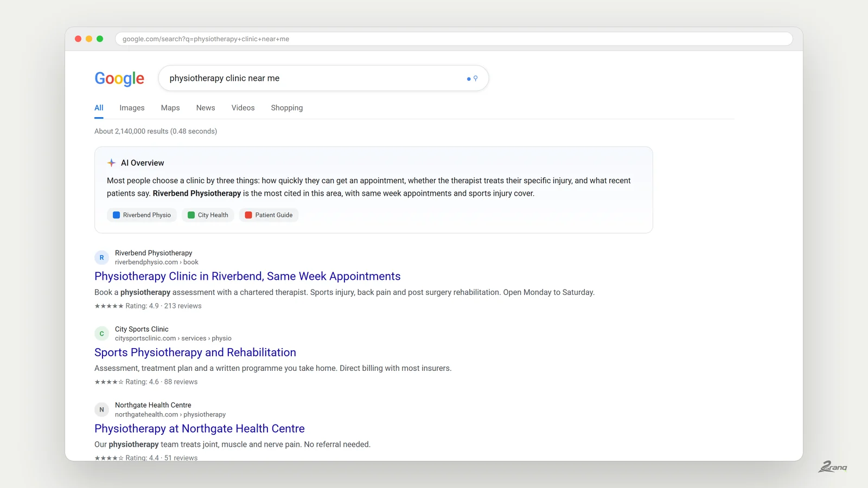Click the Google logo
The height and width of the screenshot is (488, 868).
pos(119,79)
